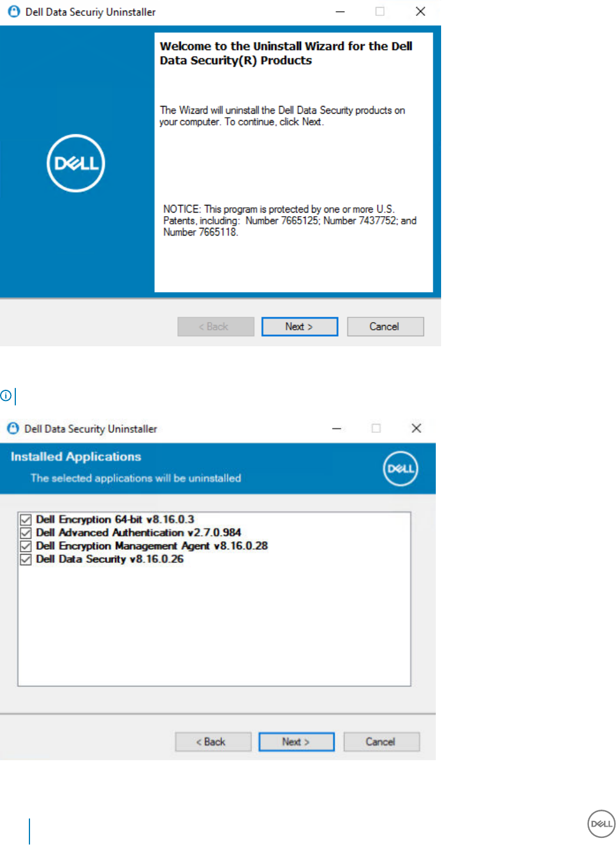
Task: Minimize the Welcome wizard window
Action: coord(340,12)
